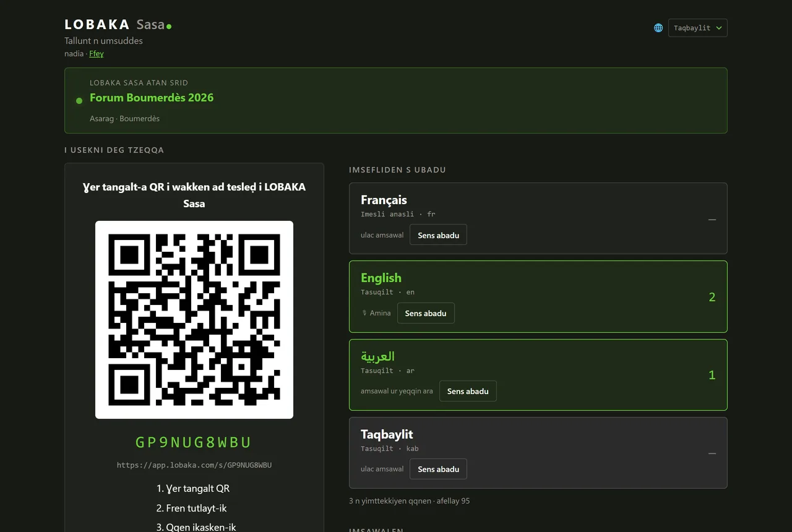
Task: Click 'ulac amsawal' in the Taqbaylit card
Action: (382, 469)
